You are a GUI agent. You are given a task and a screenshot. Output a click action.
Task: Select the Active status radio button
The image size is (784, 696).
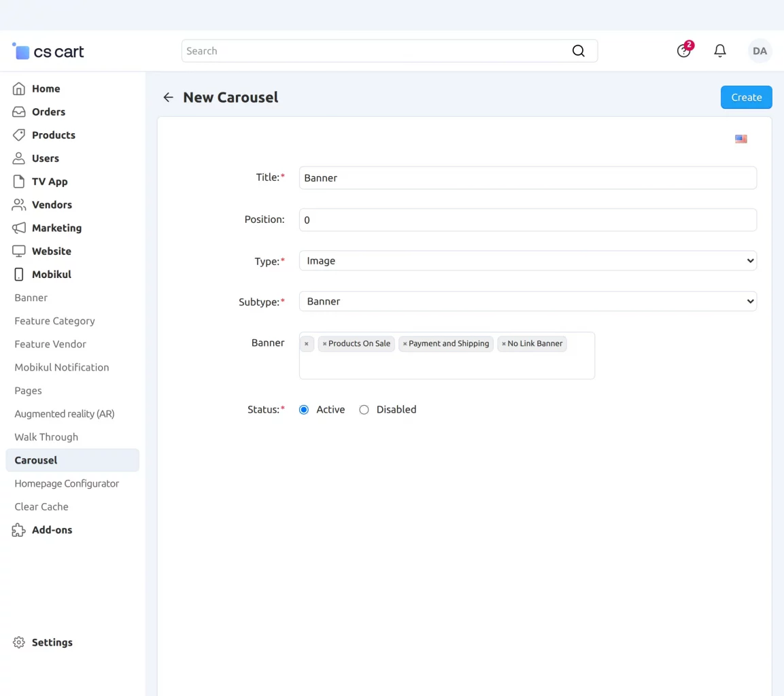(303, 409)
